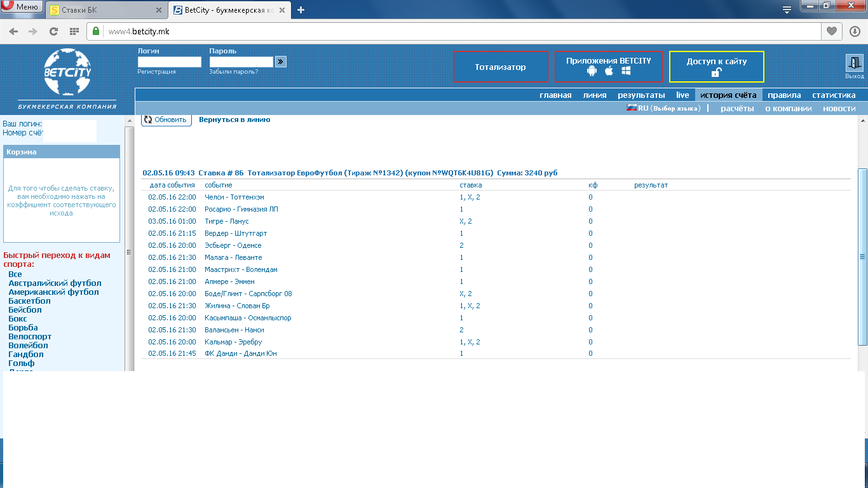The image size is (868, 488).
Task: Click the Тигре - Ланус event
Action: (x=226, y=221)
